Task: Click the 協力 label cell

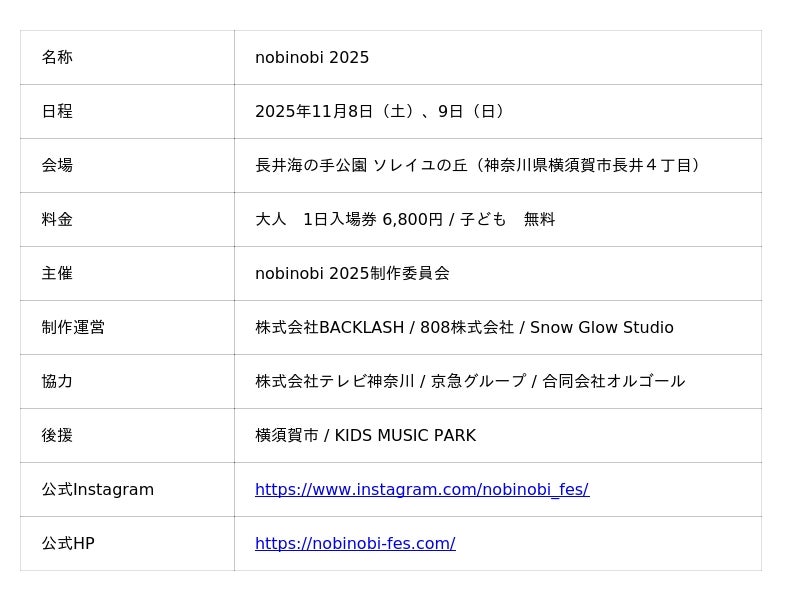Action: 57,382
